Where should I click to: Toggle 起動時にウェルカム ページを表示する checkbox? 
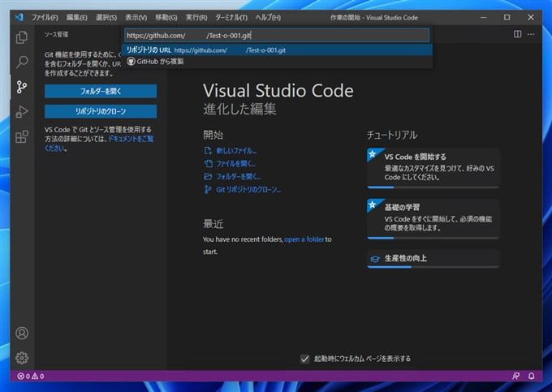305,359
